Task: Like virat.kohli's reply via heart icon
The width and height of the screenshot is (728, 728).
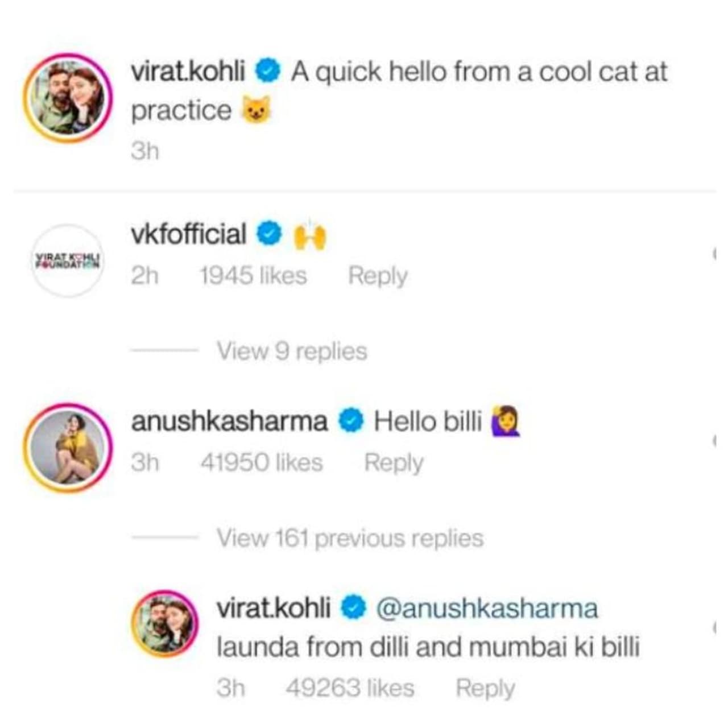Action: click(x=714, y=628)
